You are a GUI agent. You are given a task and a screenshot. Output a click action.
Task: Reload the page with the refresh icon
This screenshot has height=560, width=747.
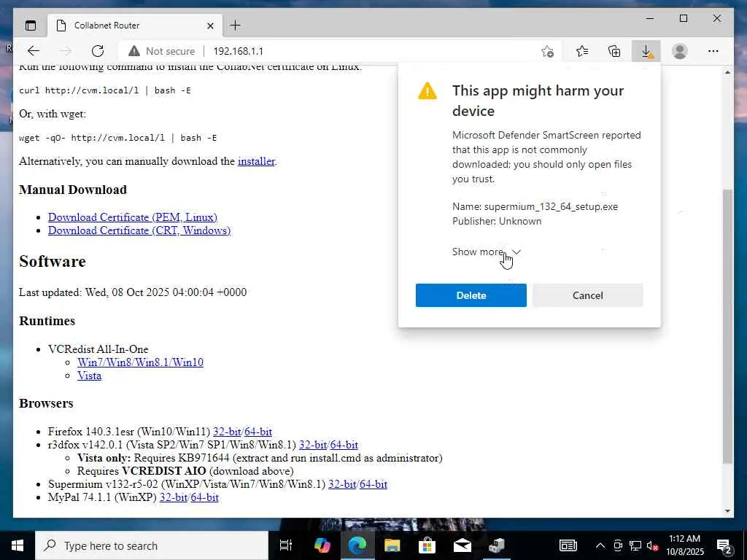[98, 51]
